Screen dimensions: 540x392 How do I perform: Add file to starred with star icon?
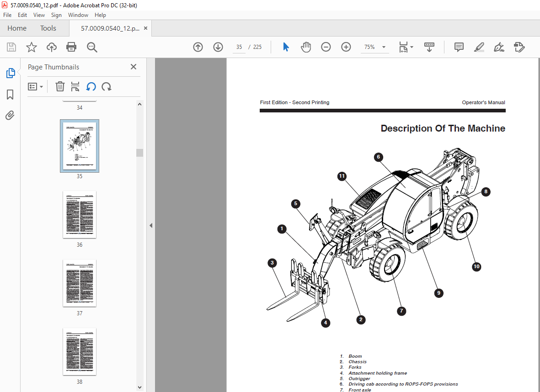point(32,47)
